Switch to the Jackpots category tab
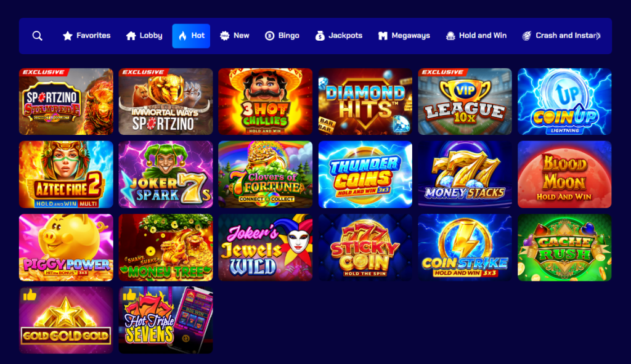Viewport: 631px width, 364px height. pyautogui.click(x=339, y=36)
